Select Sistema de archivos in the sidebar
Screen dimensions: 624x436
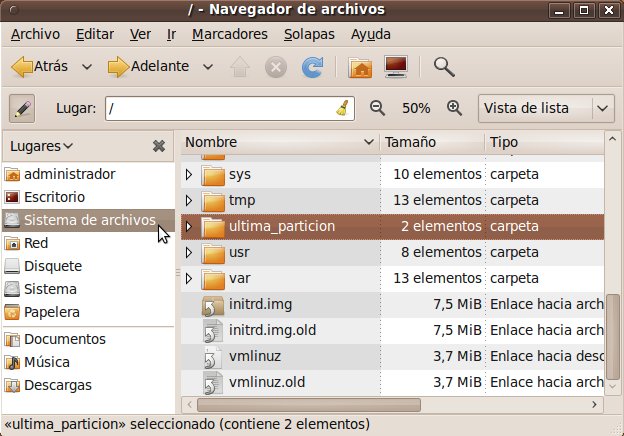[88, 220]
